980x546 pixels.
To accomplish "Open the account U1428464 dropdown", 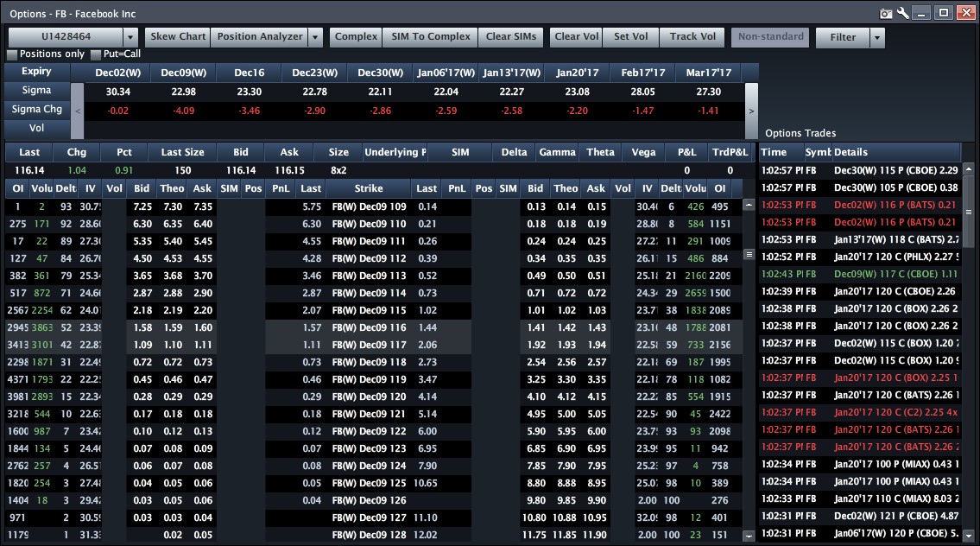I will tap(130, 37).
